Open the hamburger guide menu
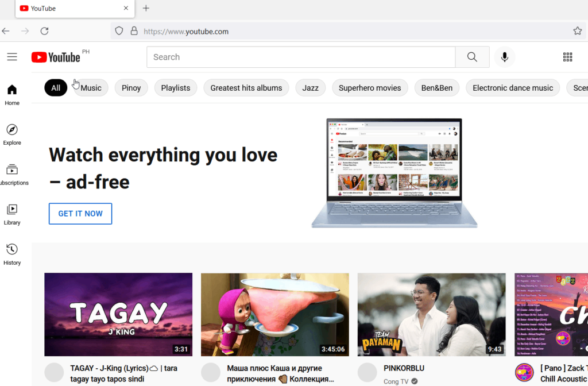Viewport: 588px width, 386px height. 12,57
